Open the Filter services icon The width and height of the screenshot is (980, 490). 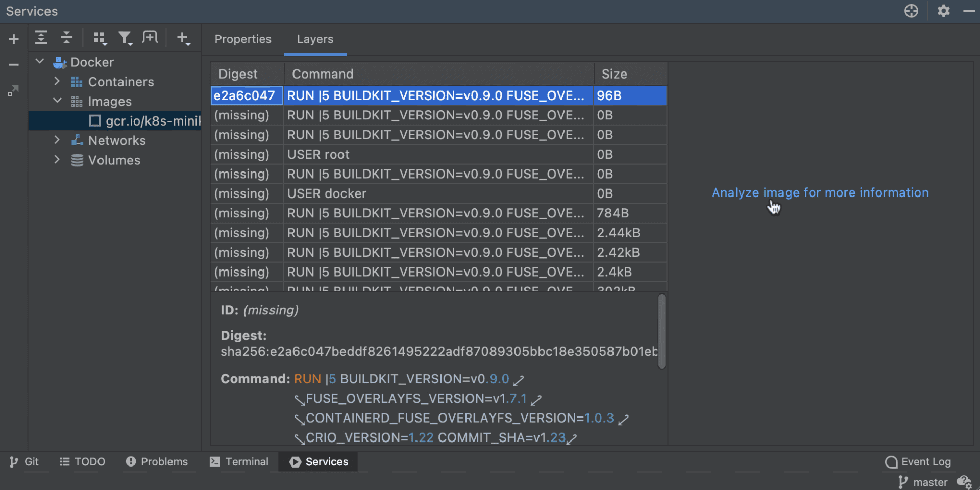click(125, 38)
